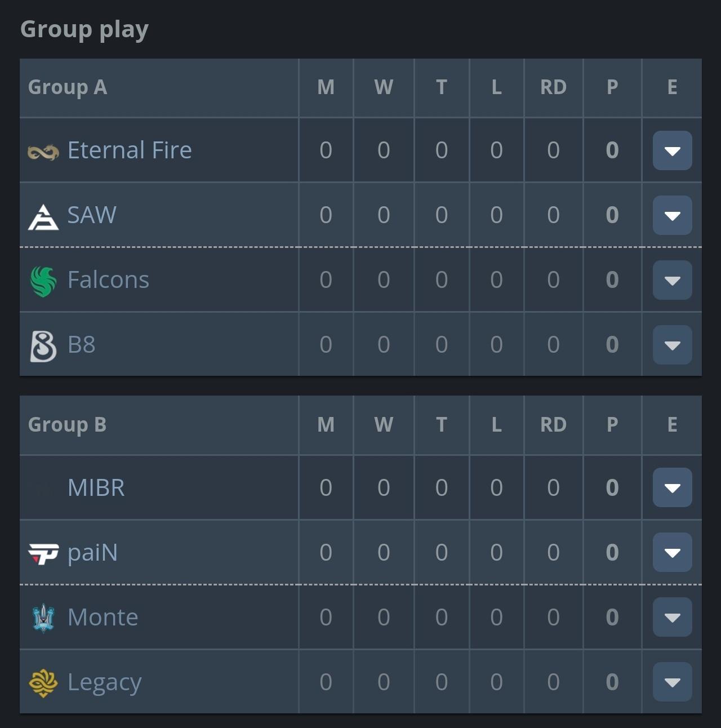Click the green Falcons logo
The image size is (721, 728).
43,281
